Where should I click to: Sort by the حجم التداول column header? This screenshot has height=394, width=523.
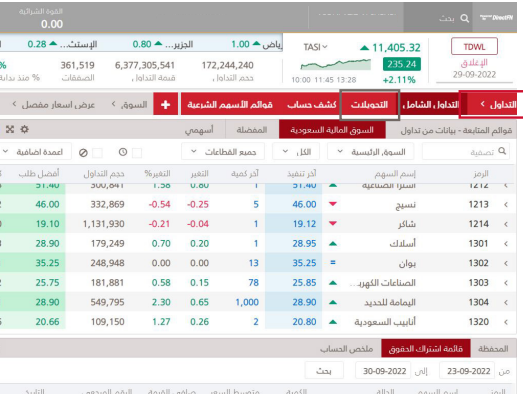pyautogui.click(x=104, y=173)
